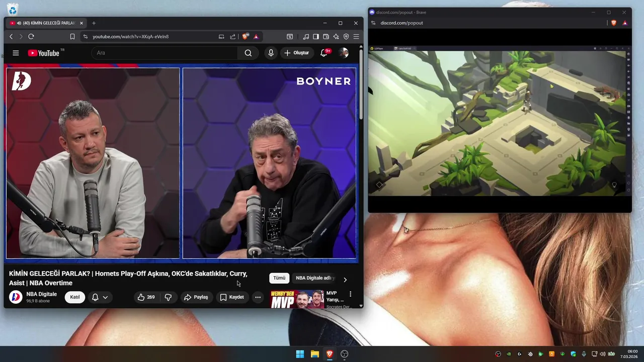
Task: Open File Explorer from taskbar
Action: pos(315,354)
